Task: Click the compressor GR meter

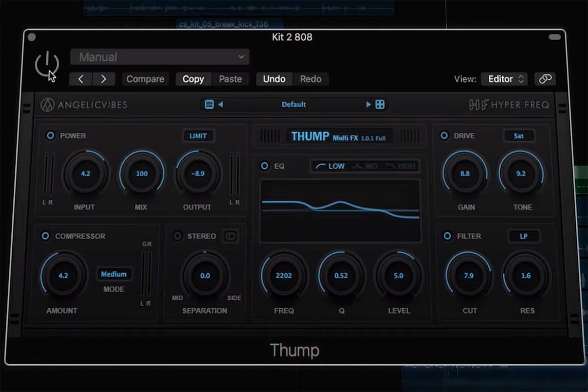Action: point(146,274)
